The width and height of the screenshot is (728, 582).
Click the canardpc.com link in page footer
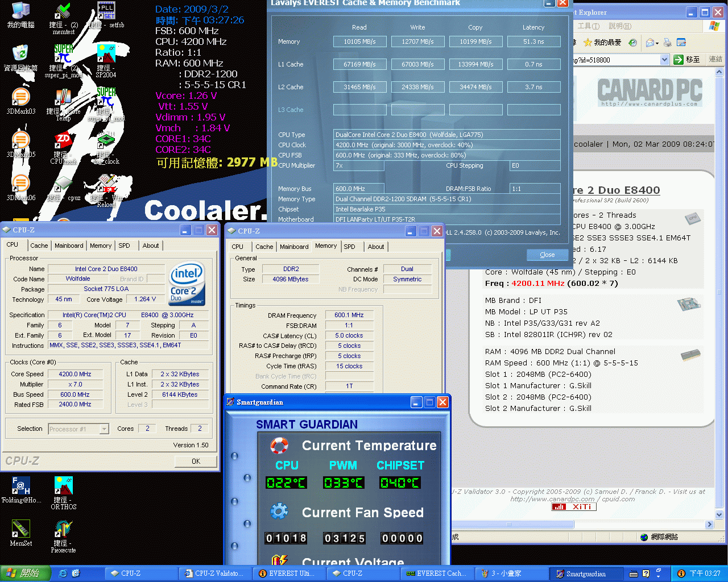552,499
